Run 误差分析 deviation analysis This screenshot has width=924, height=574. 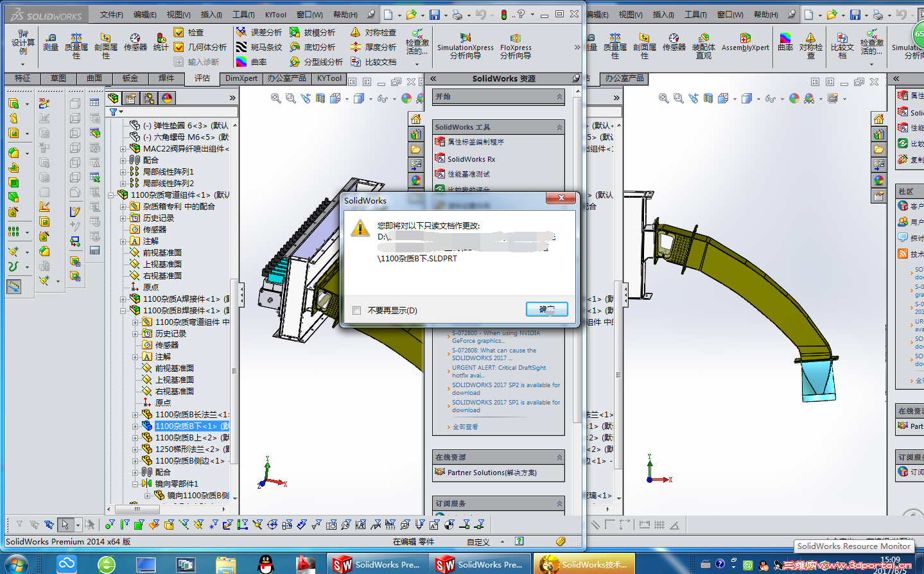259,32
